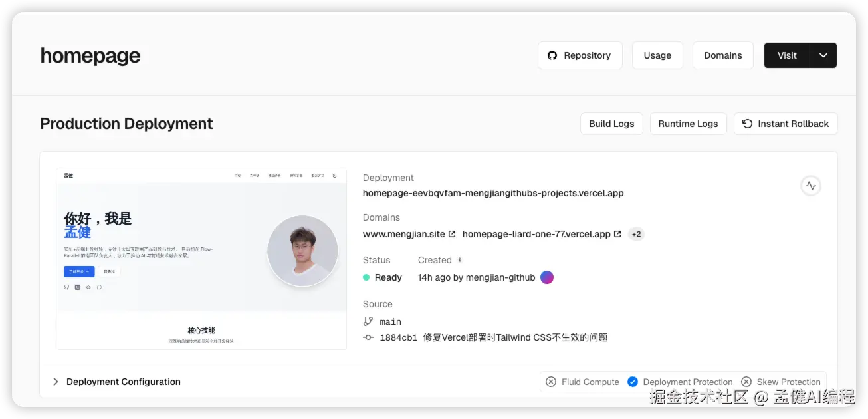Open homepage-eevbqvfam deployment URL
This screenshot has width=868, height=419.
point(493,194)
